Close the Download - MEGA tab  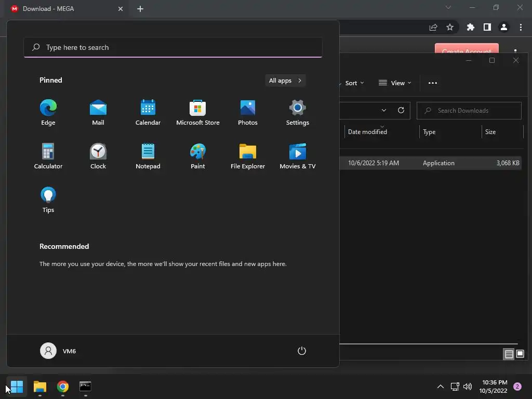click(121, 9)
